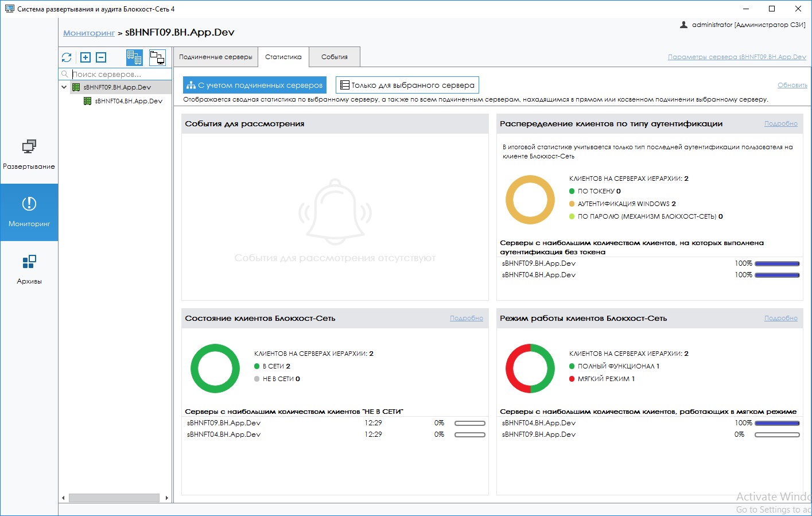Click the expand all (plus) icon

pyautogui.click(x=86, y=57)
